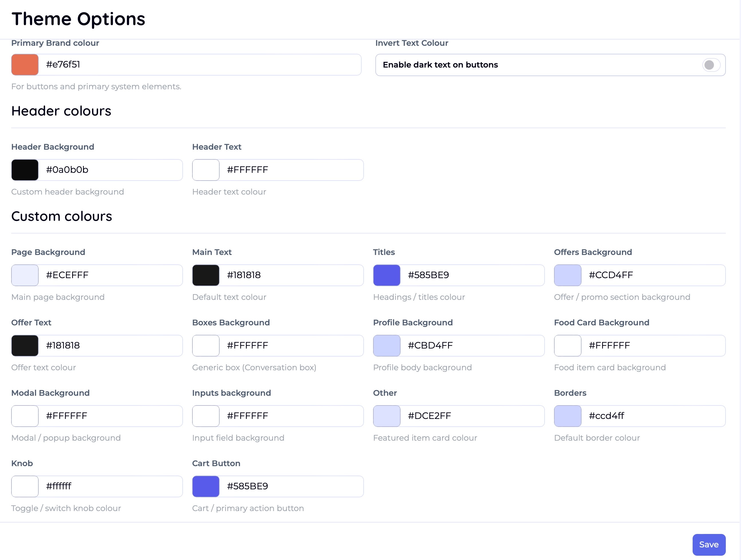Open the Header Text white swatch
This screenshot has height=560, width=741.
[206, 170]
